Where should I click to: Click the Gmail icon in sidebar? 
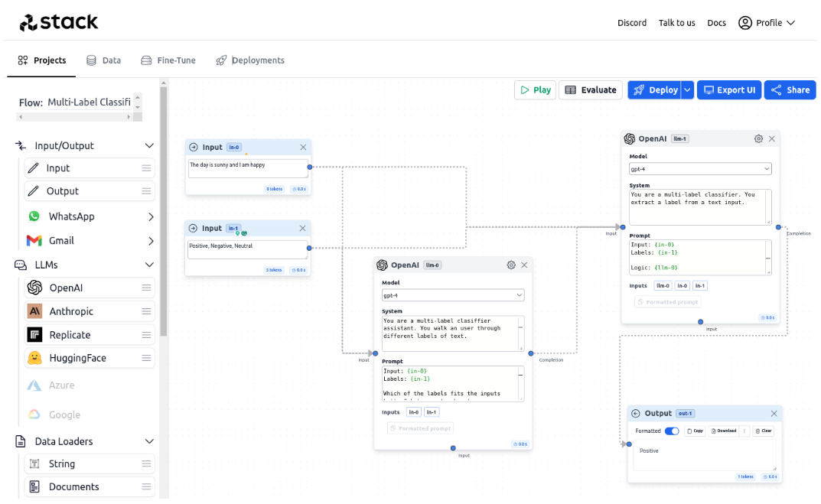(34, 241)
